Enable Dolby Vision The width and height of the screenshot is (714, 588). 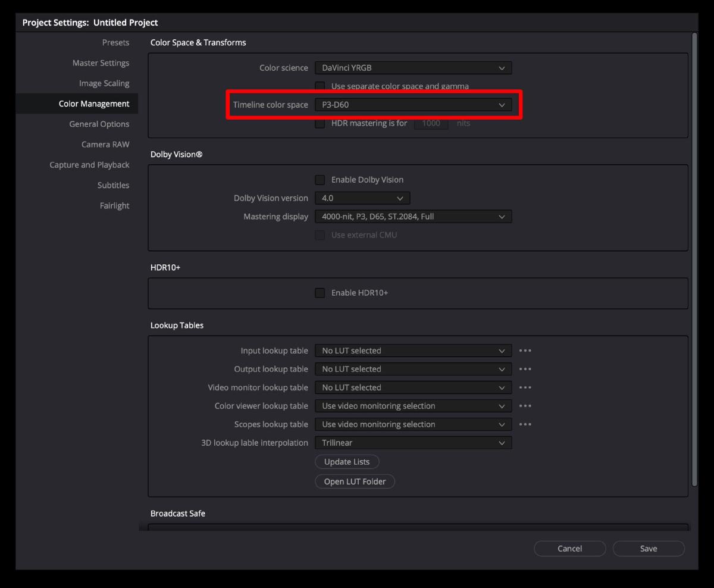pyautogui.click(x=320, y=179)
